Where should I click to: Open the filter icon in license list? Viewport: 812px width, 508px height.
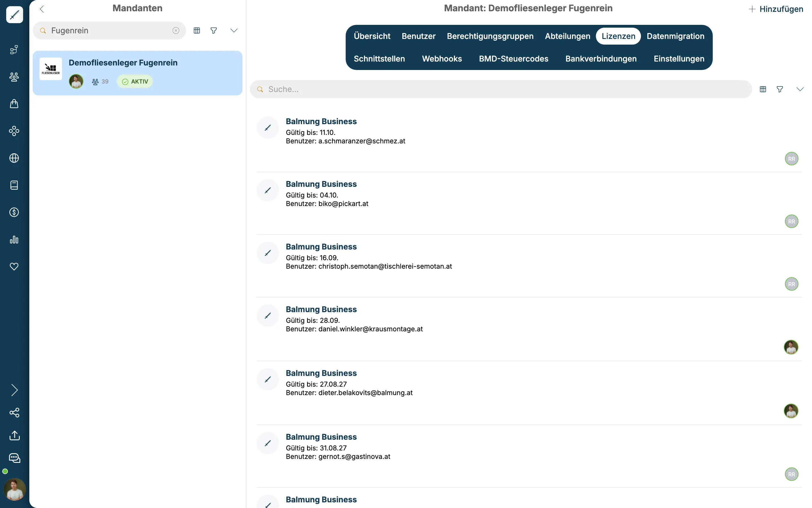[780, 89]
